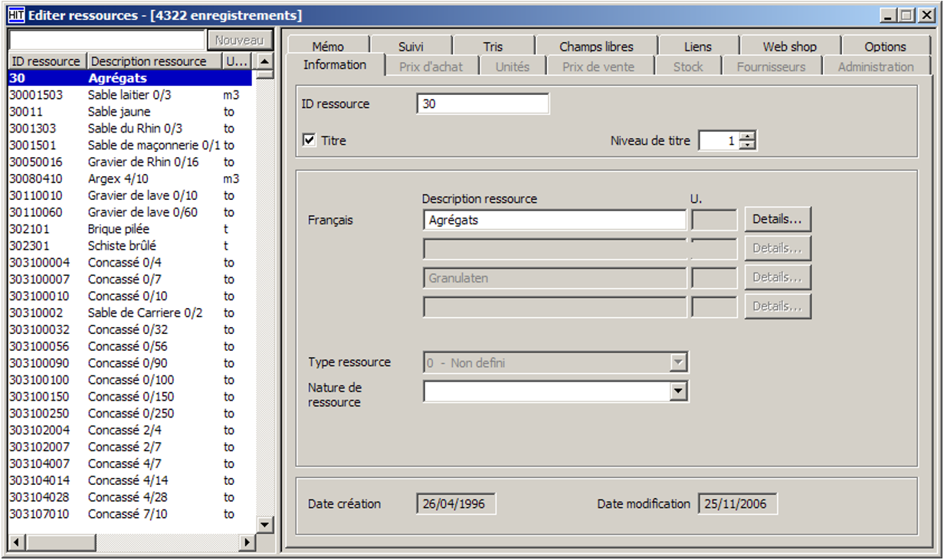Click the HIT application icon in title bar
Image resolution: width=944 pixels, height=560 pixels.
click(x=16, y=15)
